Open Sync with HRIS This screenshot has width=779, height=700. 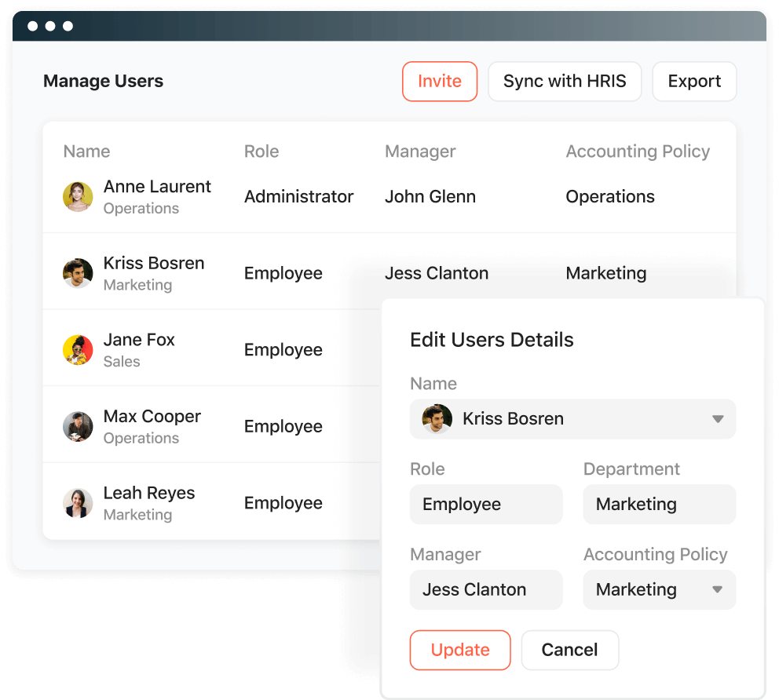click(x=565, y=82)
